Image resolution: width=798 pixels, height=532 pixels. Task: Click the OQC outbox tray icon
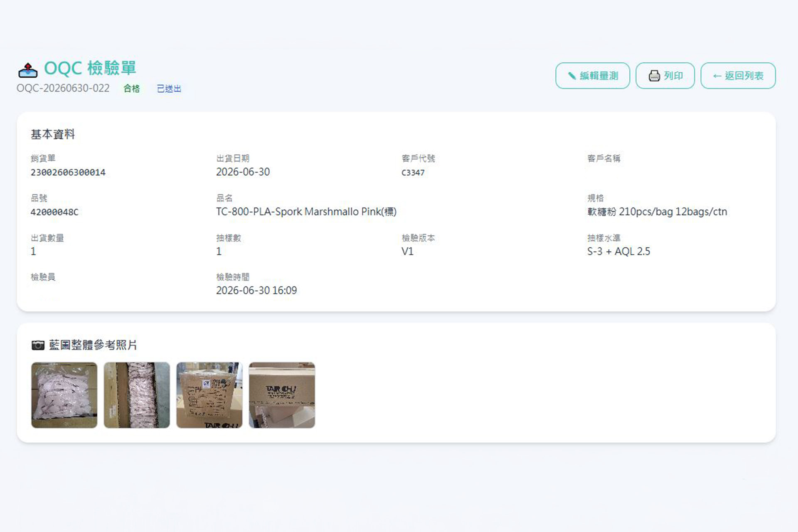pyautogui.click(x=28, y=70)
